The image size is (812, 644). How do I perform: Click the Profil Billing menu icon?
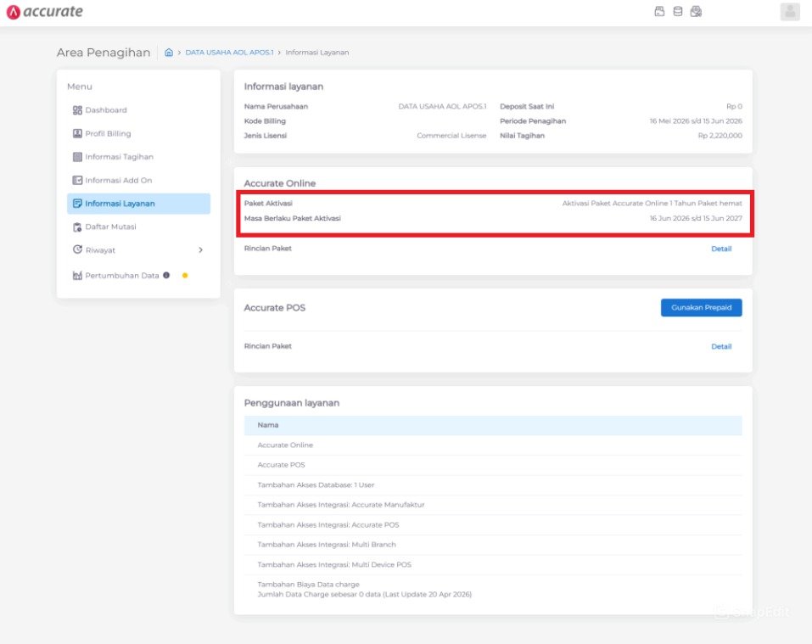[x=77, y=133]
